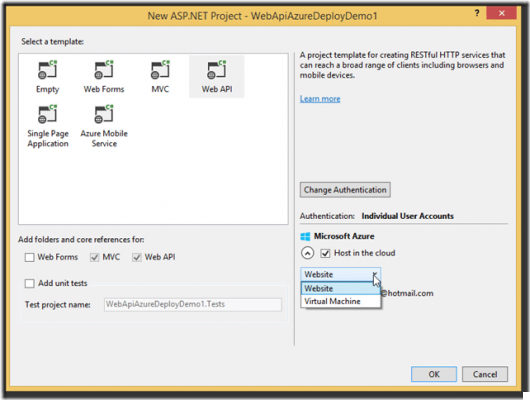530x400 pixels.
Task: Click Add folders and core references label
Action: tap(81, 240)
